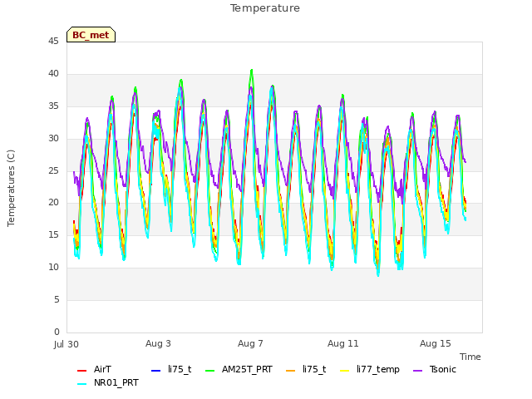Image resolution: width=532 pixels, height=399 pixels.
Task: Click the 35 y-axis tick label
Action: click(x=53, y=106)
